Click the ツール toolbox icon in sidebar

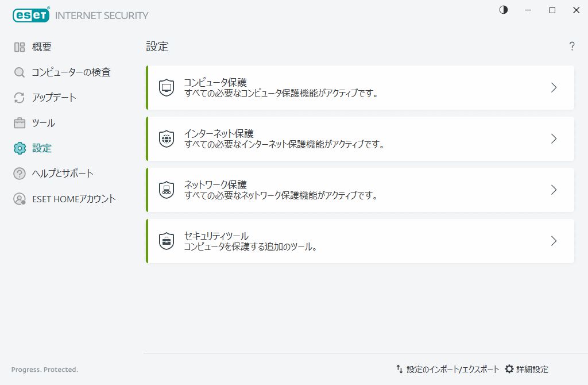coord(19,123)
